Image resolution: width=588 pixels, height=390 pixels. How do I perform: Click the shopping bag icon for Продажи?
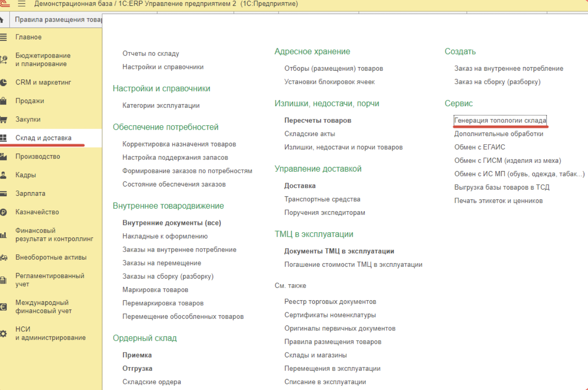click(3, 101)
